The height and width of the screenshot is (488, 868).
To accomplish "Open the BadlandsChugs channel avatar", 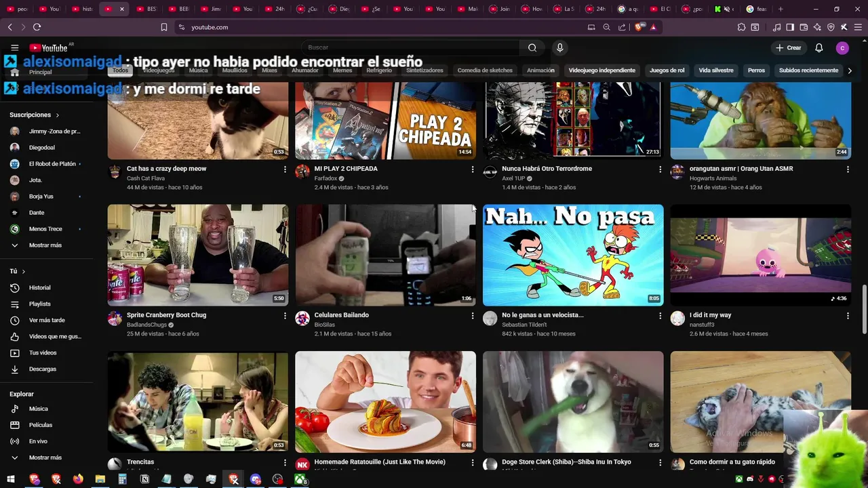I will pos(115,319).
